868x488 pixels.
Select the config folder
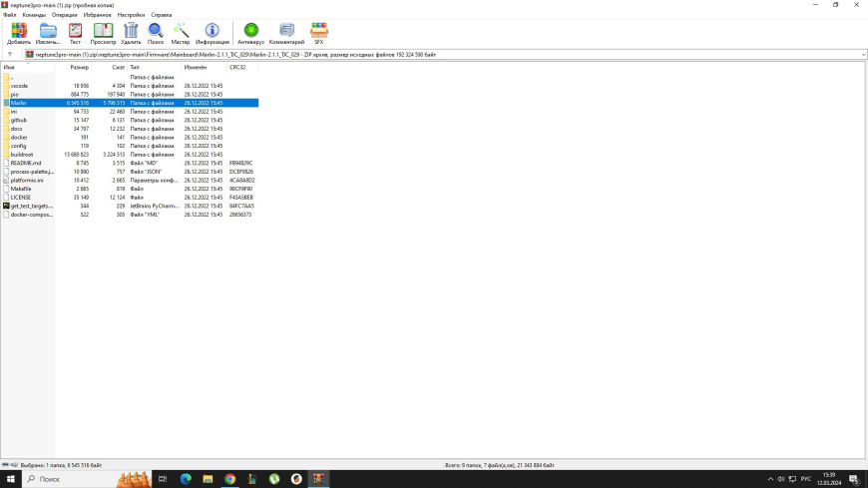coord(18,146)
